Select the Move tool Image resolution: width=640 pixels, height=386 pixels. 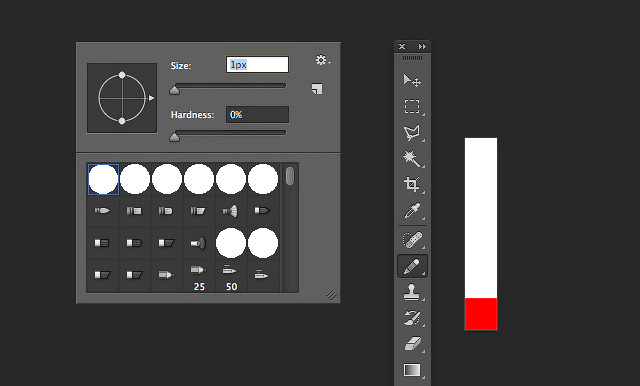tap(412, 80)
